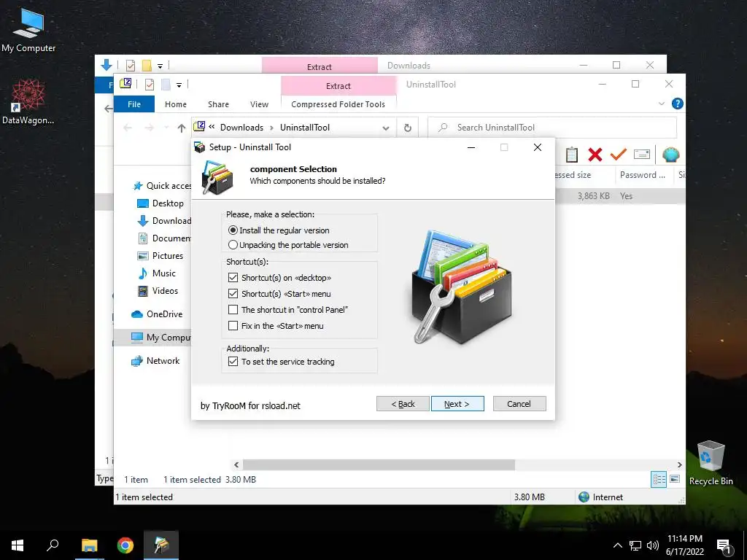The width and height of the screenshot is (747, 560).
Task: Select Music in navigation pane
Action: coord(157,273)
